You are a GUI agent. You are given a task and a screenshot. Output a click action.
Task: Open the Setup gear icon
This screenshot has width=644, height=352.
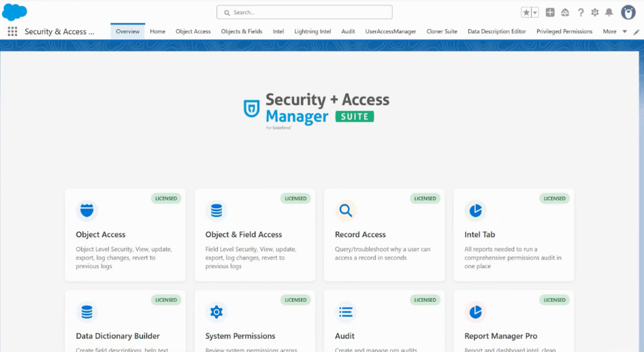595,13
